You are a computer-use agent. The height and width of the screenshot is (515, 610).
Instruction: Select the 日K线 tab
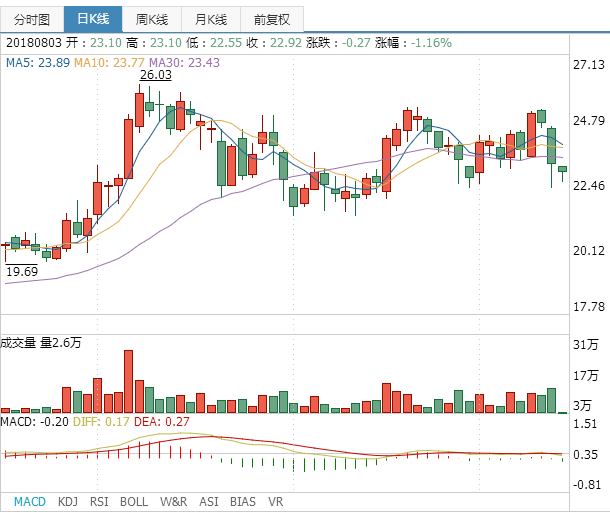coord(93,19)
